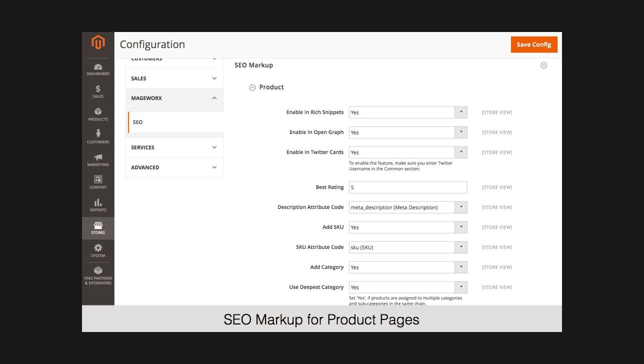Viewport: 644px width, 364px height.
Task: Open Enable In Rich Snippets dropdown
Action: coord(407,112)
